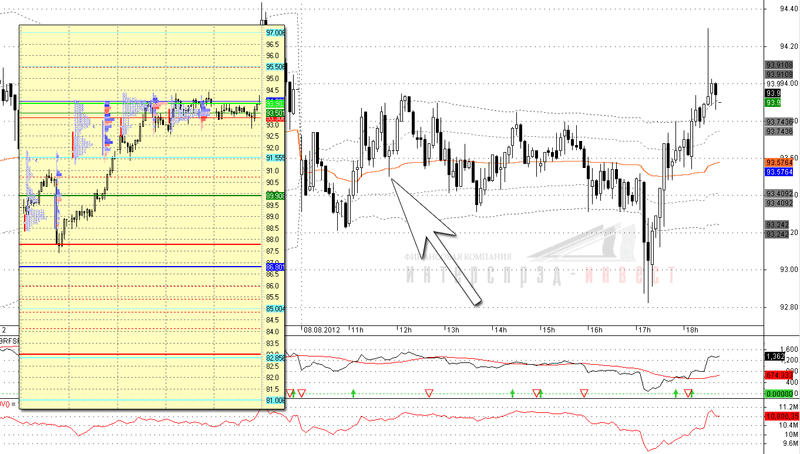Screen dimensions: 800x454
Task: Click the green 0.00000 indicator value tag
Action: pos(779,393)
